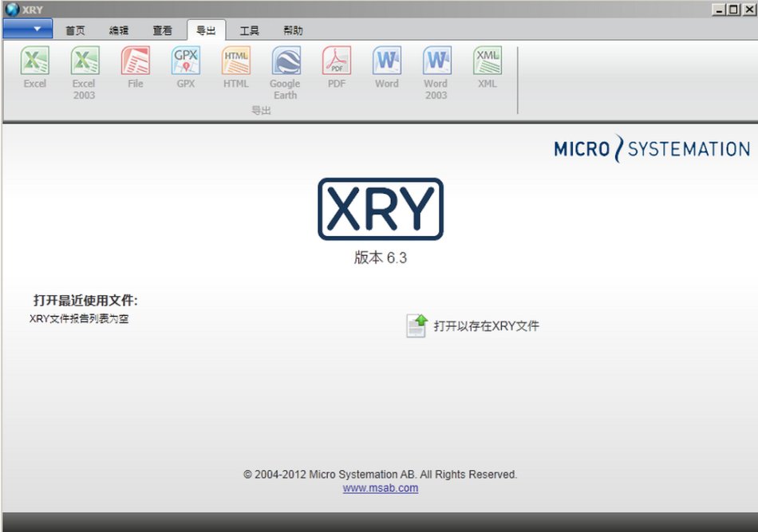The width and height of the screenshot is (758, 532).
Task: Choose the HTML export icon
Action: click(236, 61)
